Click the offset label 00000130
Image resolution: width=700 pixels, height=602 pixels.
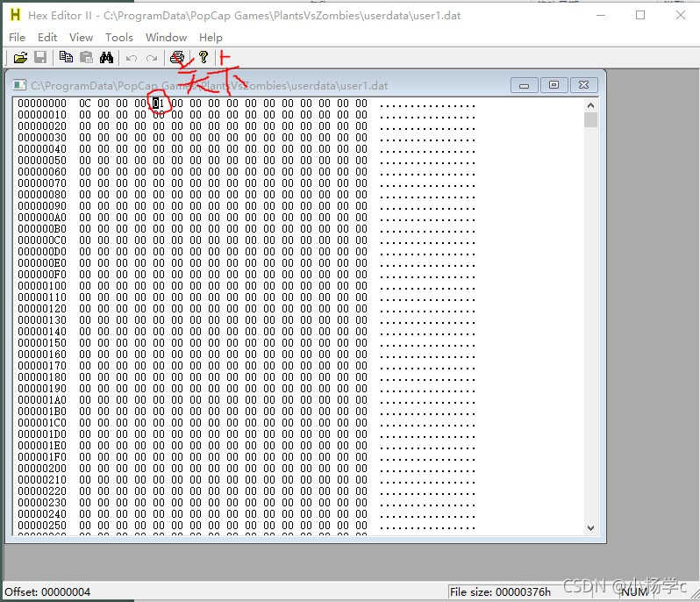pyautogui.click(x=42, y=320)
